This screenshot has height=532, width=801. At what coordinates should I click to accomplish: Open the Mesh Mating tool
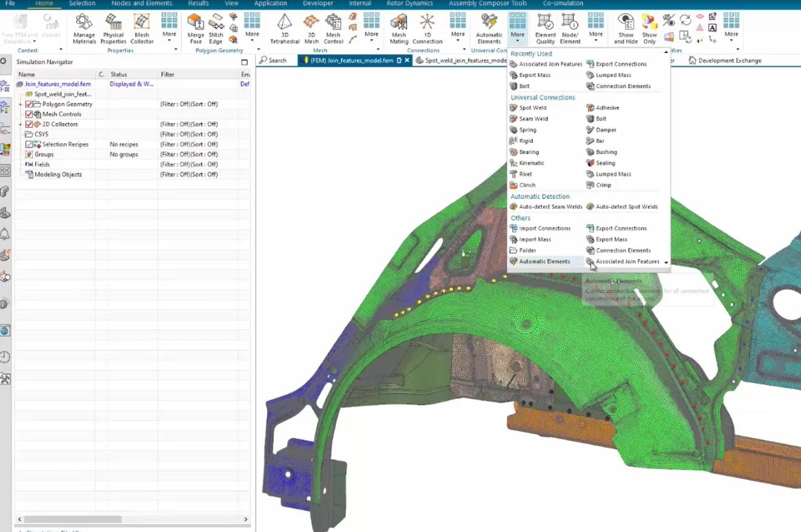tap(399, 29)
